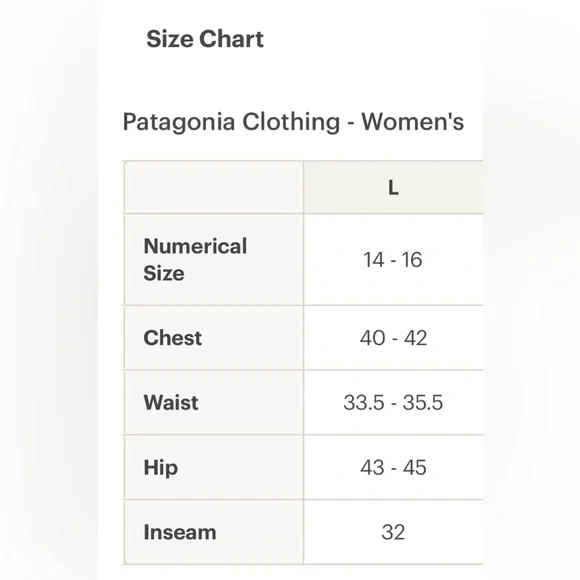The width and height of the screenshot is (580, 580).
Task: Click the Numerical Size row label
Action: 195,260
